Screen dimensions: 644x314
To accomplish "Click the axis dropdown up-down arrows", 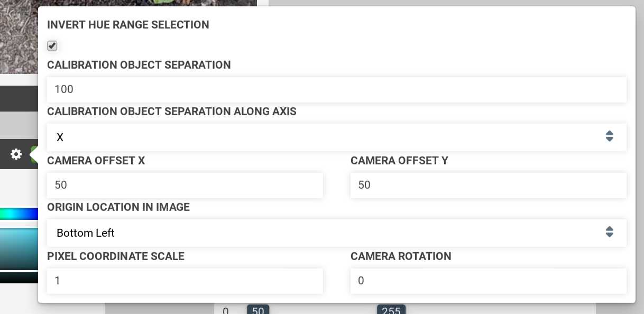I will (x=609, y=136).
